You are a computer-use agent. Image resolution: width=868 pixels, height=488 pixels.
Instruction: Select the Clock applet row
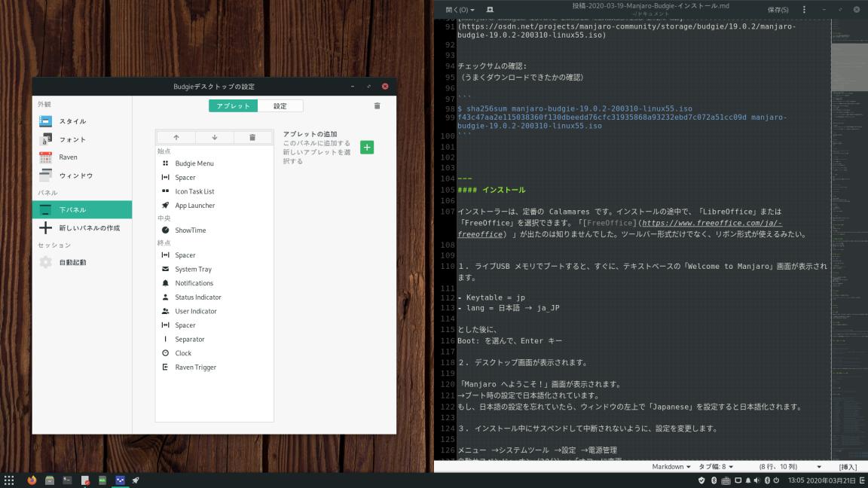[214, 353]
